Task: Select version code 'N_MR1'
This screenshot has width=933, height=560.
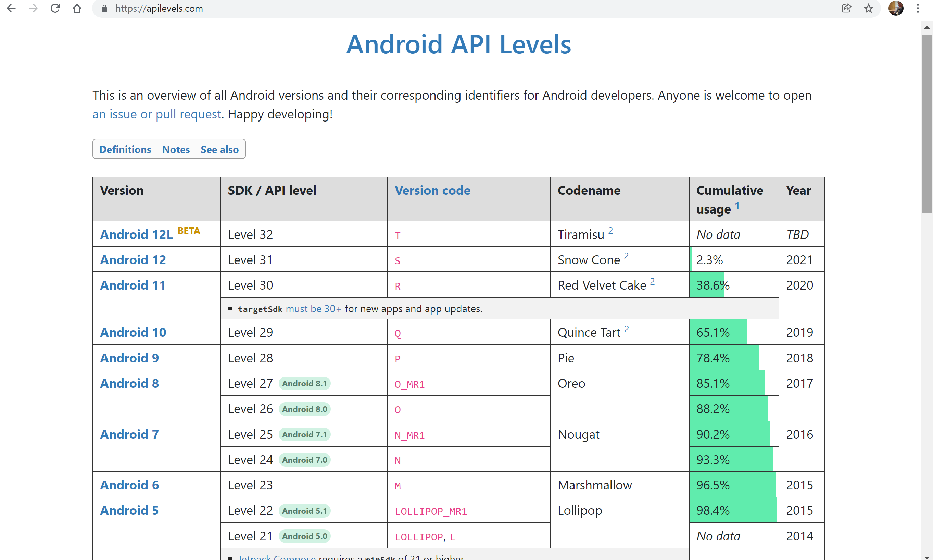Action: (x=409, y=435)
